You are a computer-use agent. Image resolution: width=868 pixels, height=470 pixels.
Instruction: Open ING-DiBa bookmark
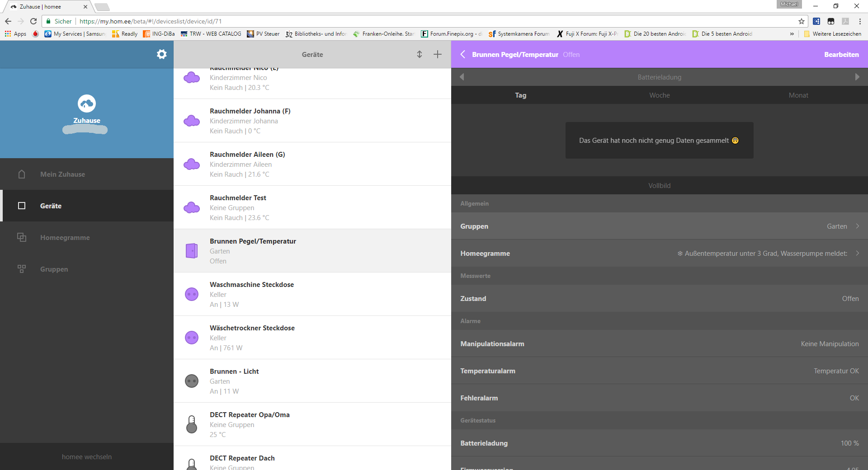pyautogui.click(x=159, y=34)
